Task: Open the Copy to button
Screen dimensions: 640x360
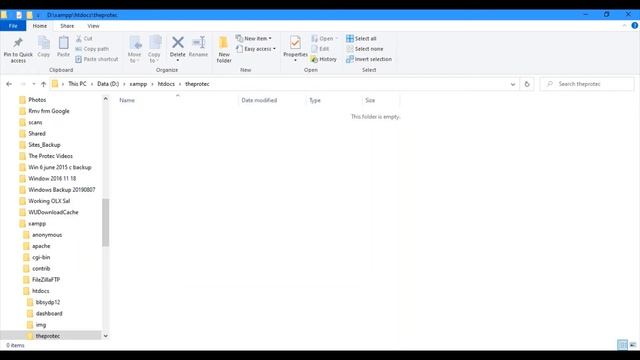Action: tap(154, 49)
